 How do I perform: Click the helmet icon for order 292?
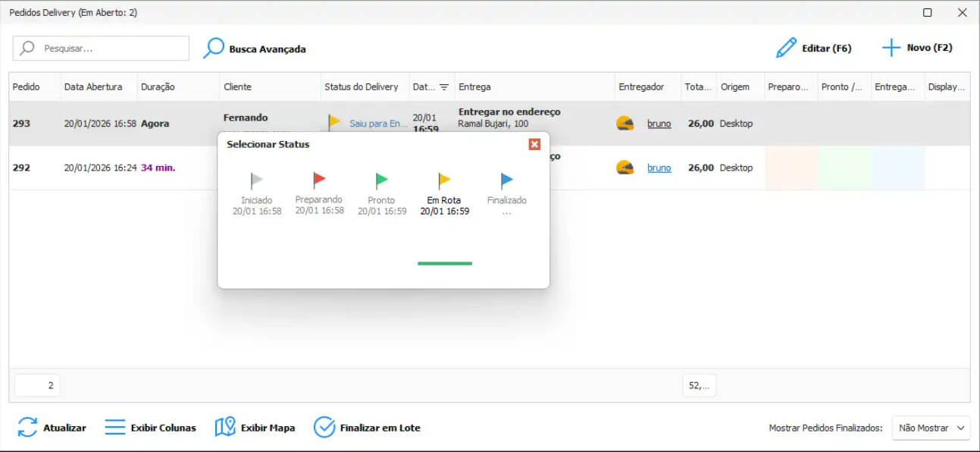(625, 168)
